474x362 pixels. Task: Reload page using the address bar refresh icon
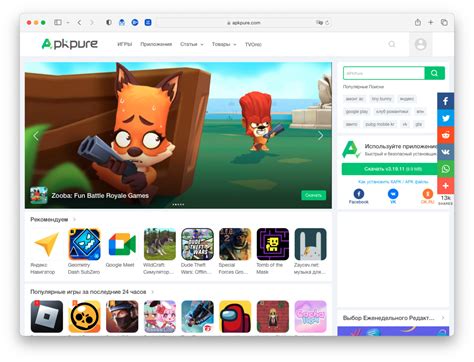point(327,23)
